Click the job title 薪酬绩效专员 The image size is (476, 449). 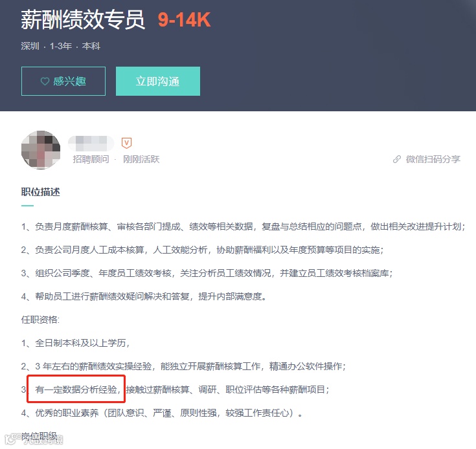point(83,19)
